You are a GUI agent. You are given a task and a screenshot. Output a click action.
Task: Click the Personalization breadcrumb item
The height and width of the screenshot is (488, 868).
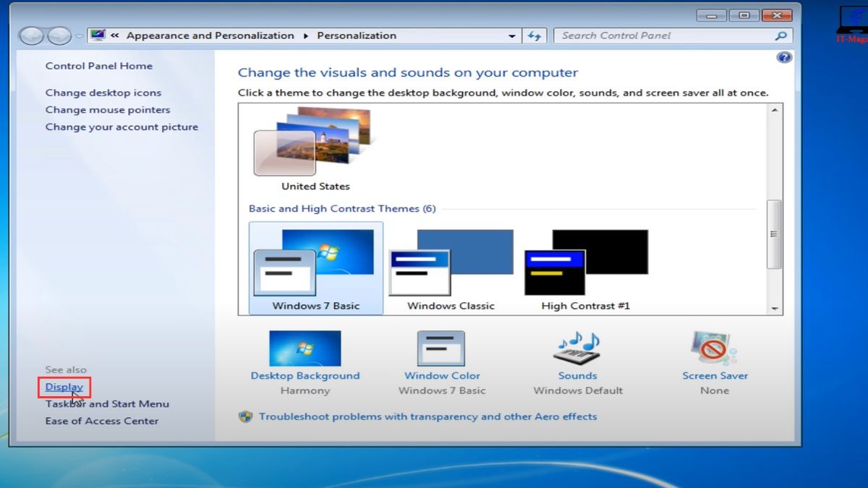pos(357,35)
